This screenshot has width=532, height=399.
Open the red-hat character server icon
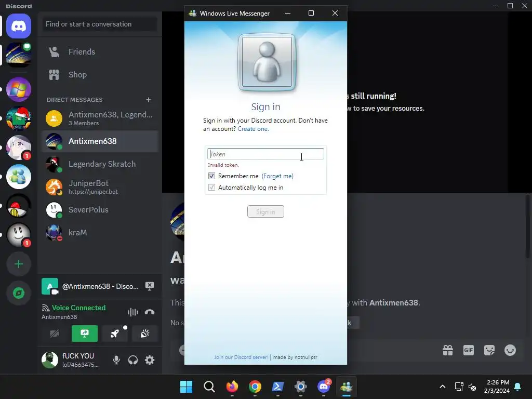pyautogui.click(x=19, y=206)
